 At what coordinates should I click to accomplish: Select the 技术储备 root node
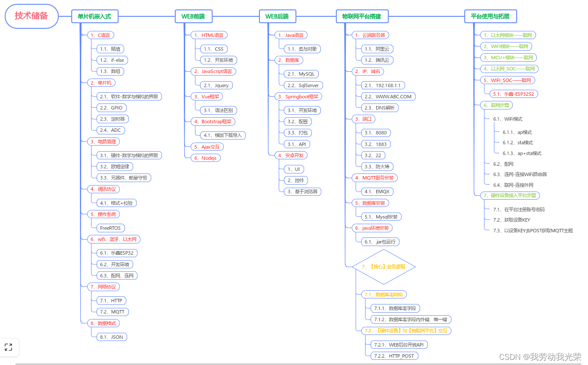click(31, 16)
